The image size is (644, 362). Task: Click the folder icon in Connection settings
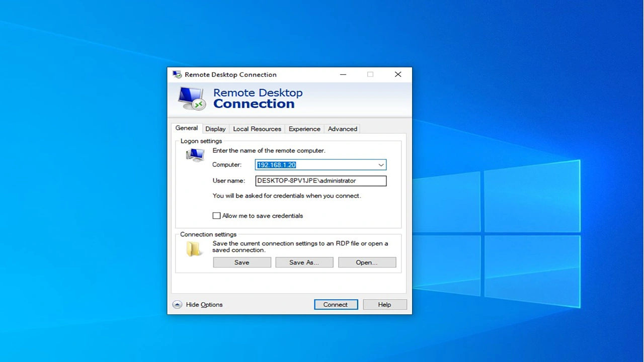(x=194, y=248)
